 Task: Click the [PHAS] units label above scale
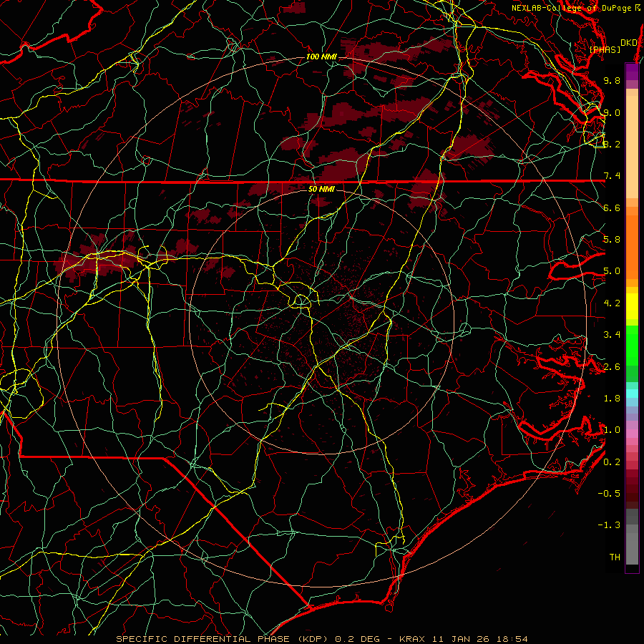(605, 49)
